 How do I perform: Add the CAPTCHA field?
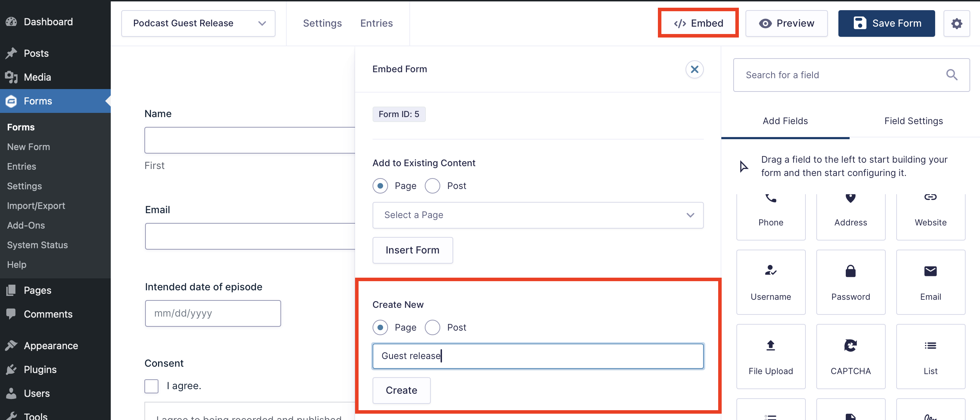tap(851, 357)
